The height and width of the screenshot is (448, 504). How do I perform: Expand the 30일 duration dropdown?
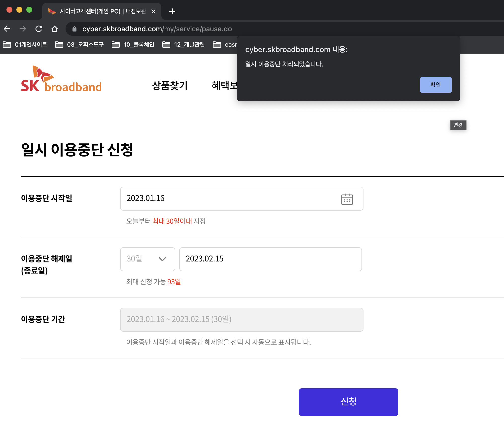click(147, 259)
